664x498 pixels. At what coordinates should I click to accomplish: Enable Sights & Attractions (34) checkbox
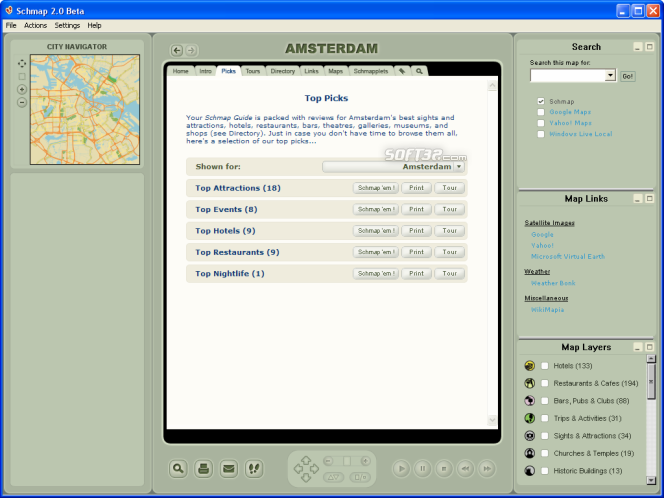545,436
